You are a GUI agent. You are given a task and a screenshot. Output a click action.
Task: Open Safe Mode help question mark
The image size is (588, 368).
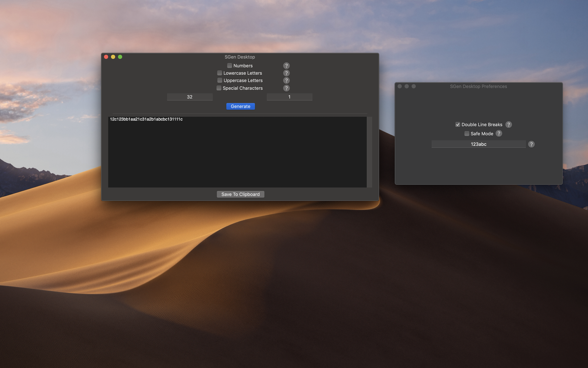[x=499, y=133]
